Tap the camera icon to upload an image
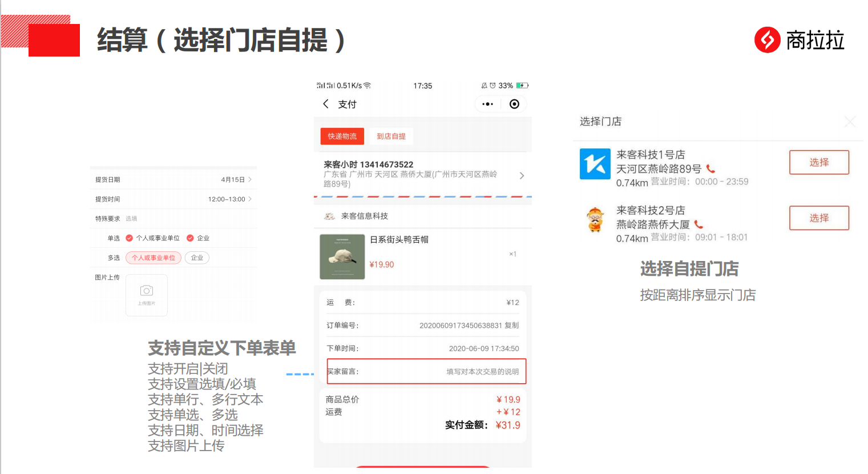This screenshot has width=868, height=474. [147, 291]
